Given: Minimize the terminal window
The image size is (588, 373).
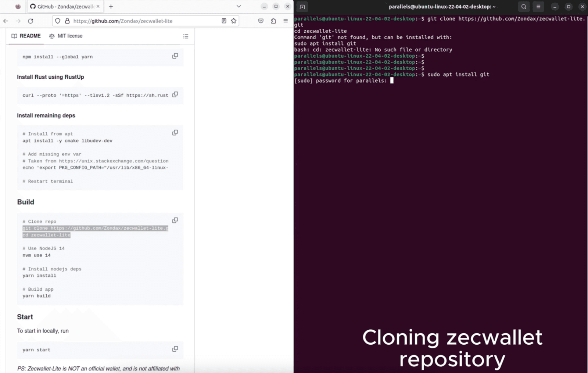Looking at the screenshot, I should tap(555, 7).
